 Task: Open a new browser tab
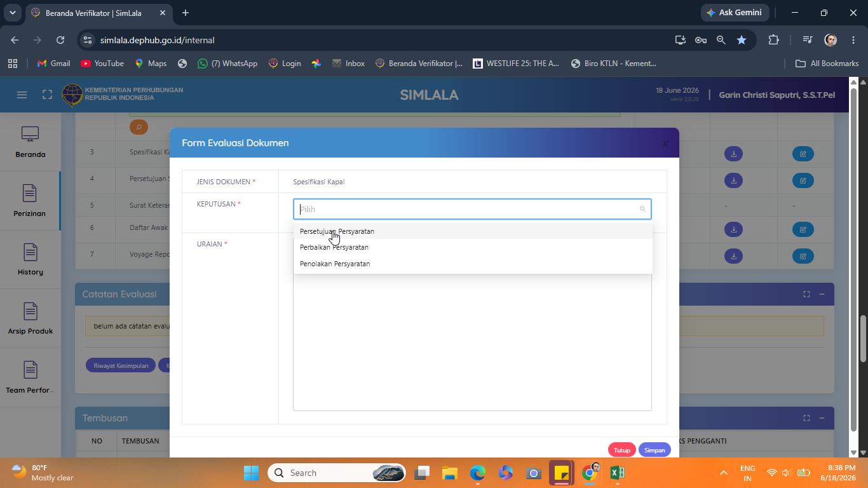tap(186, 13)
